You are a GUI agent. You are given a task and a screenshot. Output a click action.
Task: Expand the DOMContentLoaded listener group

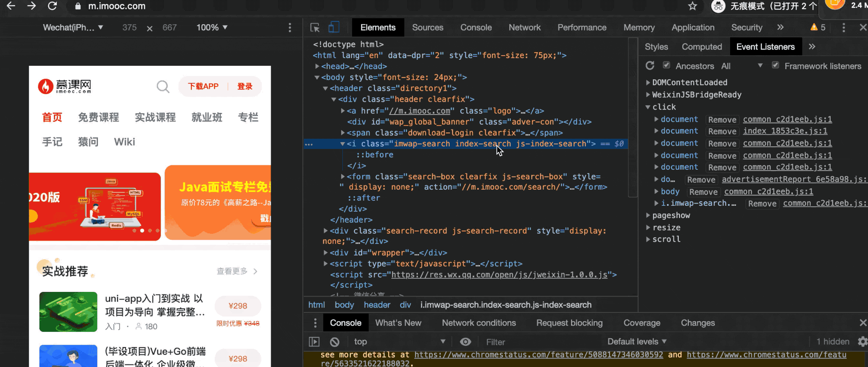coord(648,82)
